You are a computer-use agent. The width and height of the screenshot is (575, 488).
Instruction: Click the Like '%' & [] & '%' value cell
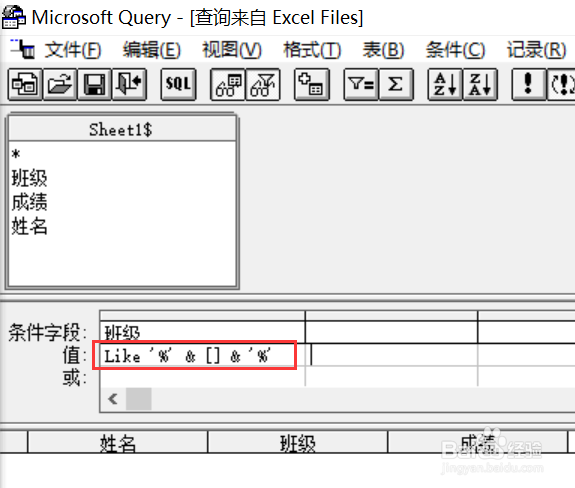pyautogui.click(x=202, y=355)
